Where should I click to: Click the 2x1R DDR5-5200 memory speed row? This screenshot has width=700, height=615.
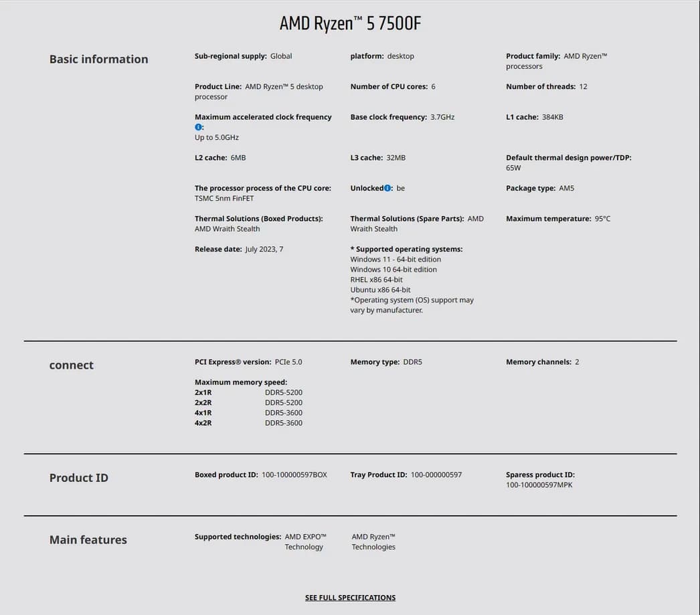(248, 392)
